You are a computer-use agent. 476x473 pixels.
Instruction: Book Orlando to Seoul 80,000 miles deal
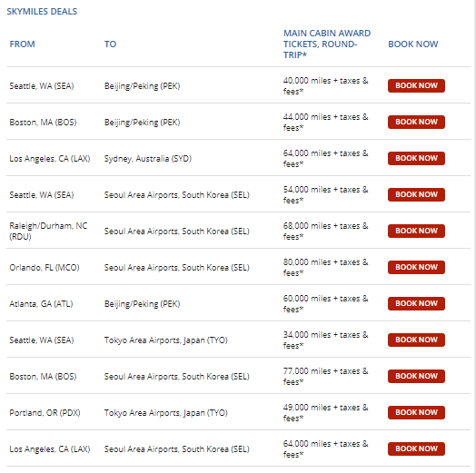coord(416,267)
